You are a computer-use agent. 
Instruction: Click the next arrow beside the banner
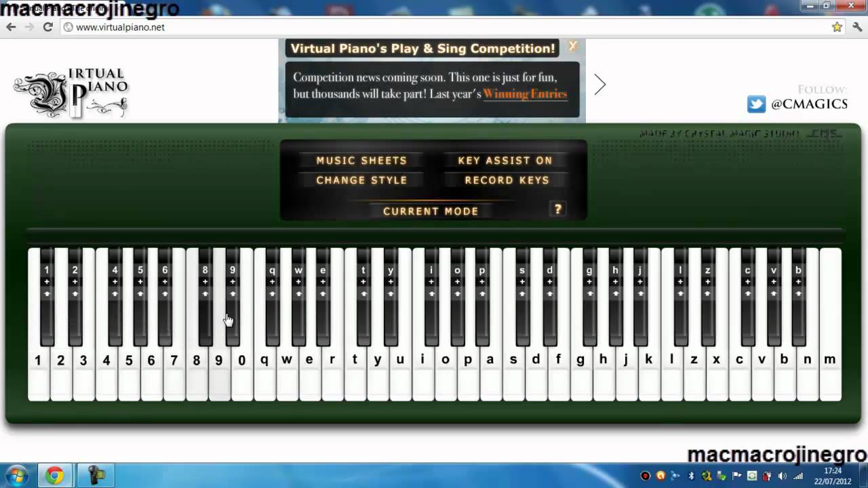pos(599,85)
